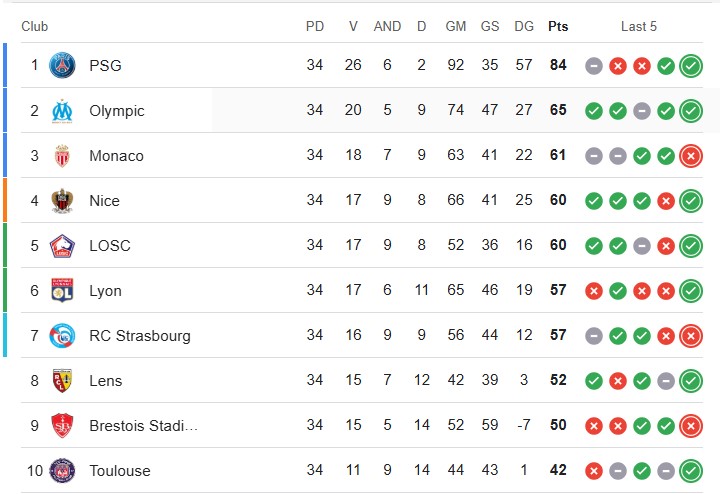Click PSG's latest win result icon
This screenshot has height=494, width=723.
[x=691, y=65]
